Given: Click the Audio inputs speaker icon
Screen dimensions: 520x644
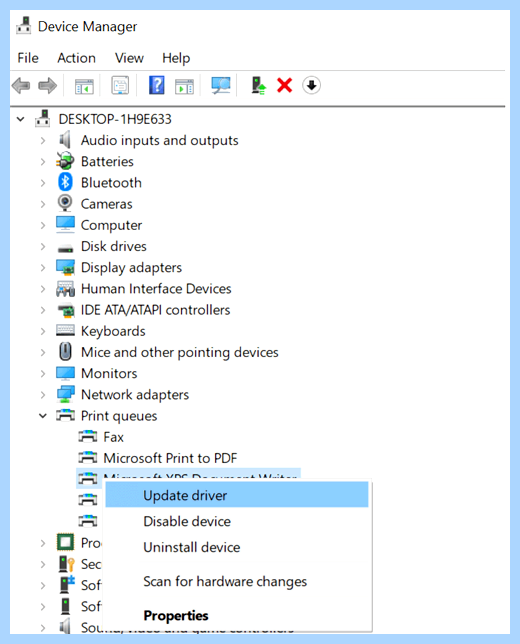Looking at the screenshot, I should coord(65,140).
